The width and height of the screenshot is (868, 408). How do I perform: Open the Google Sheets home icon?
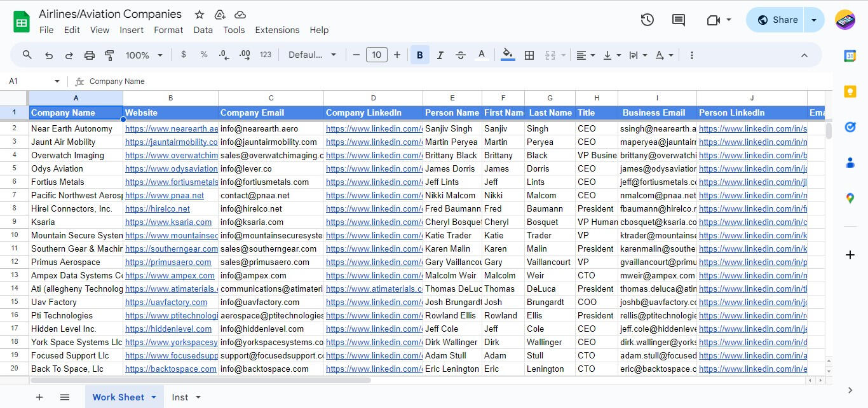[22, 22]
